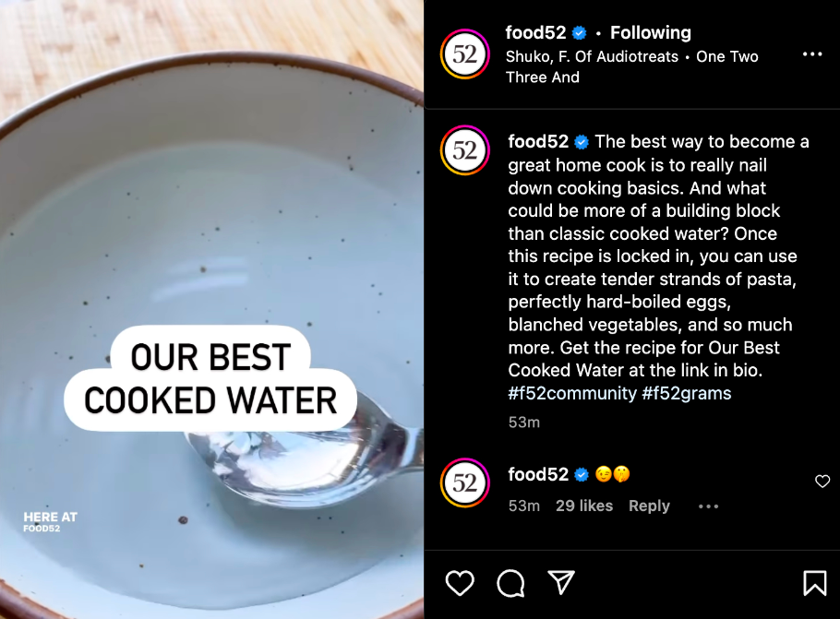Reply to food52's comment

[x=649, y=506]
